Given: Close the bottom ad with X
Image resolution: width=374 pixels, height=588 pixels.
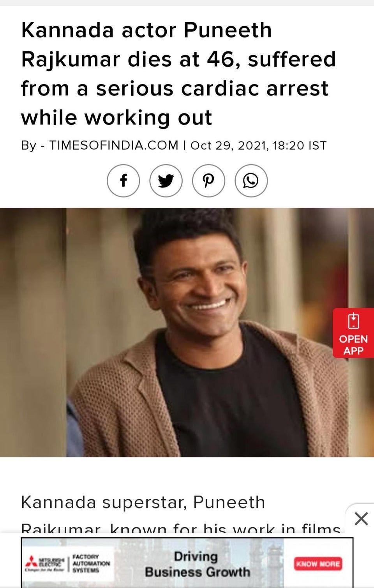Looking at the screenshot, I should [x=361, y=519].
